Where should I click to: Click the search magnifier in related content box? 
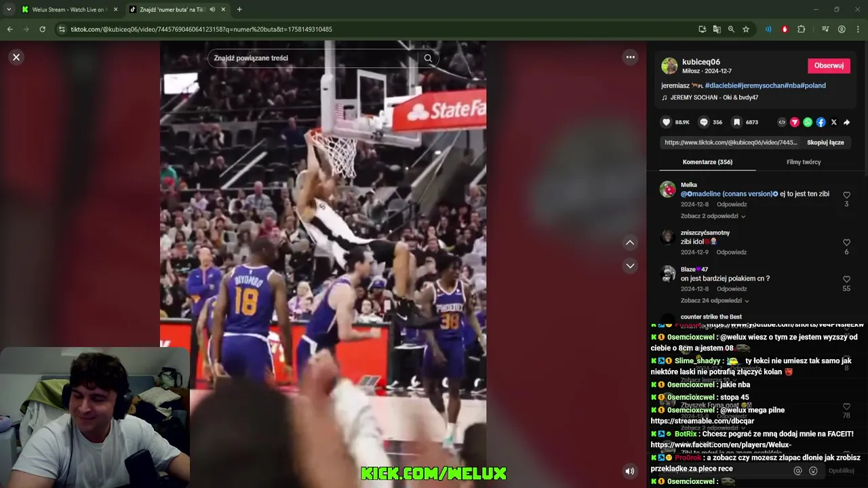(428, 58)
